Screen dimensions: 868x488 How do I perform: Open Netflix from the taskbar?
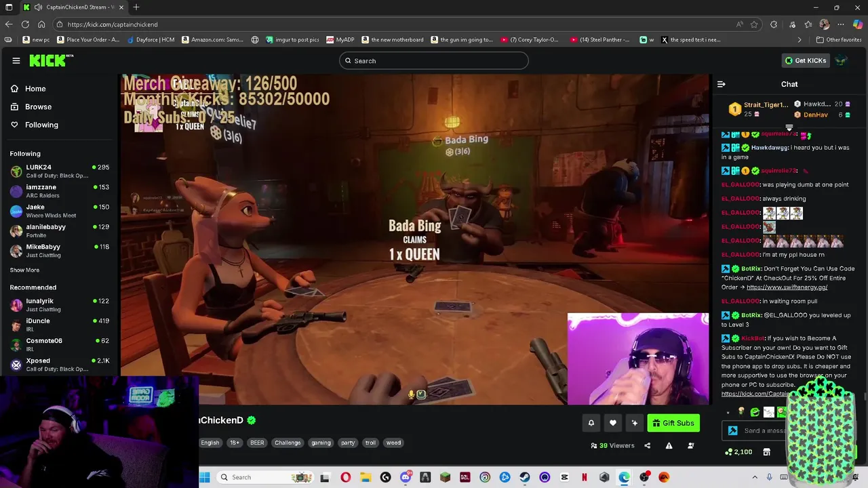(585, 477)
